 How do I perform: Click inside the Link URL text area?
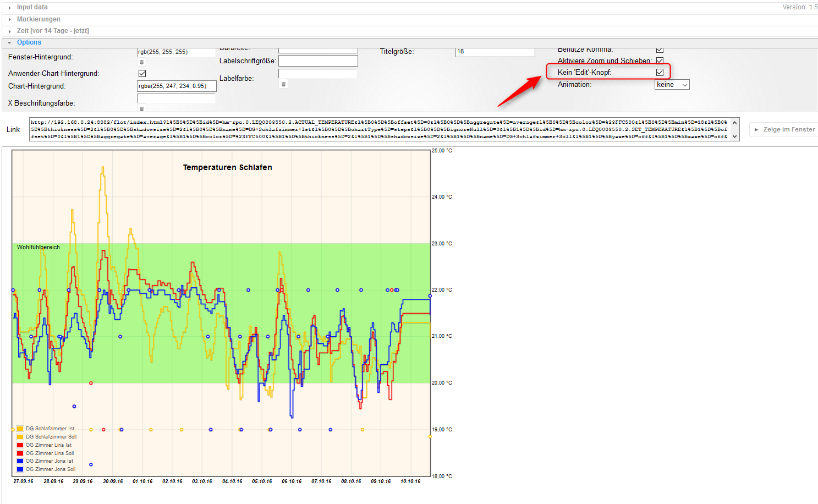point(380,129)
